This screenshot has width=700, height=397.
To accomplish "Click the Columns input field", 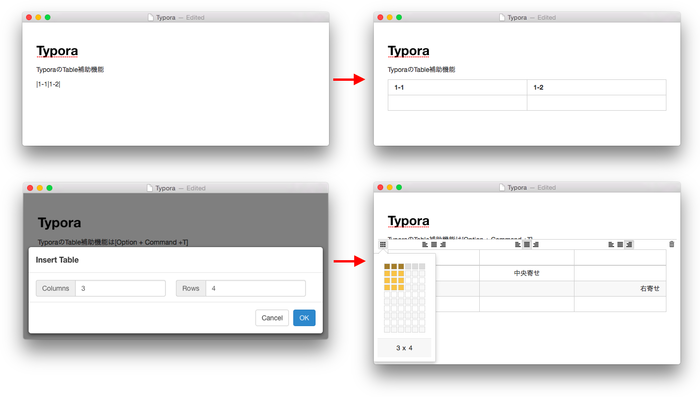I will pos(121,288).
